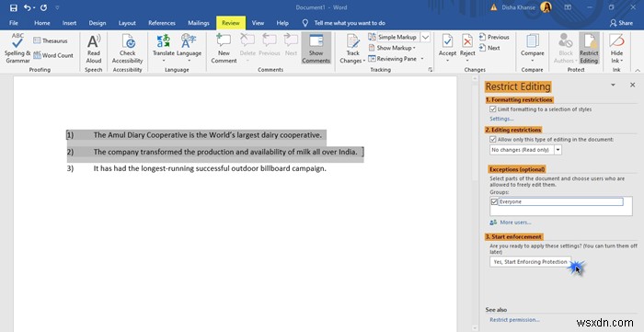Click the More users link
This screenshot has height=332, width=644.
[515, 222]
